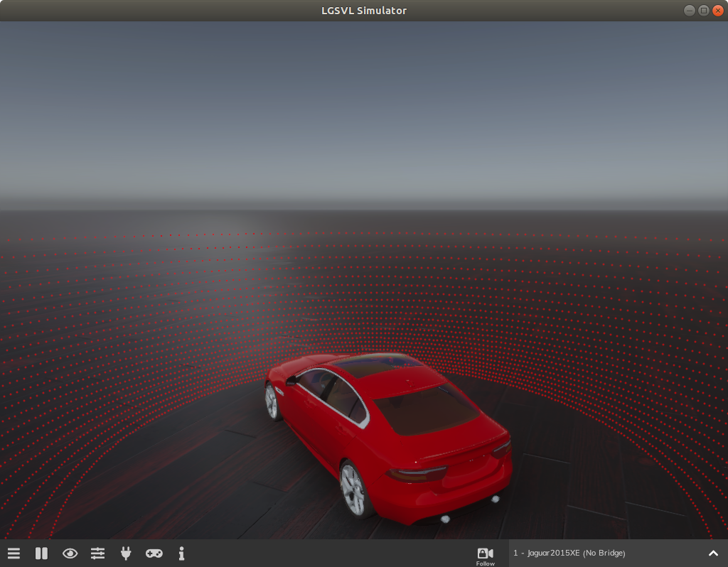Viewport: 728px width, 567px height.
Task: Click the LGSVL Simulator title bar
Action: tap(364, 10)
